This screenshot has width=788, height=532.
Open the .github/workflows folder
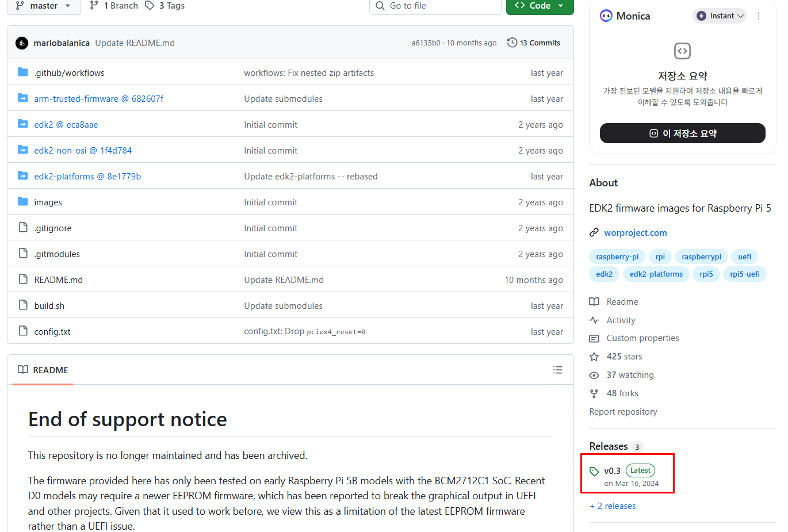tap(69, 73)
